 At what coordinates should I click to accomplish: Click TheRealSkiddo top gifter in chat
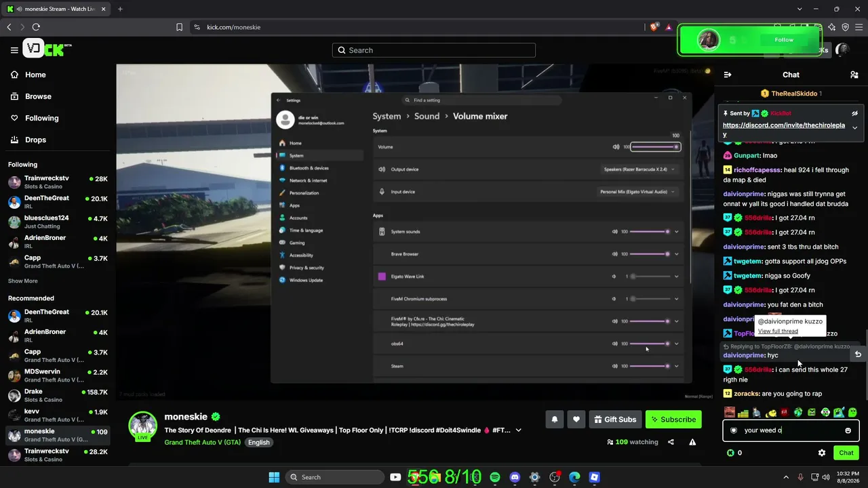pos(791,94)
